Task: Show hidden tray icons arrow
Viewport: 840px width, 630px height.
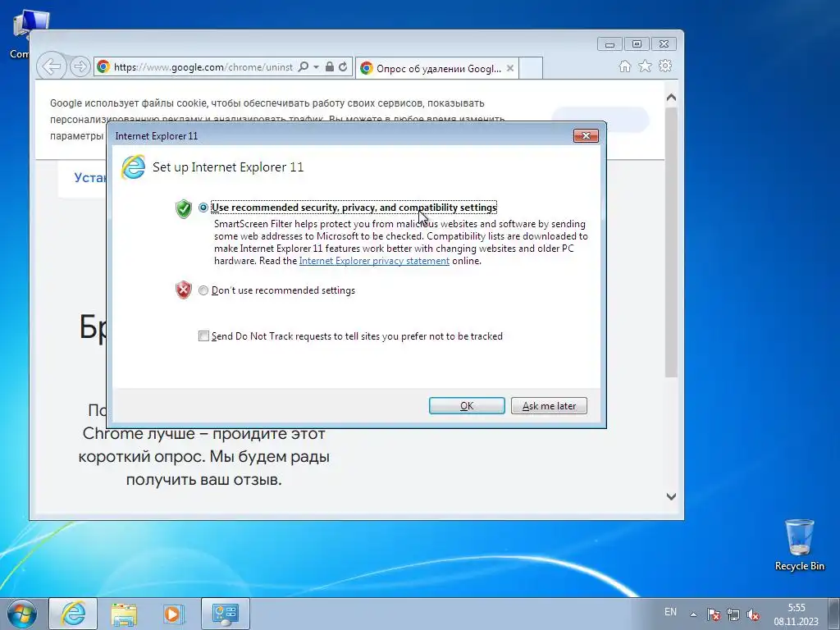Action: point(693,614)
